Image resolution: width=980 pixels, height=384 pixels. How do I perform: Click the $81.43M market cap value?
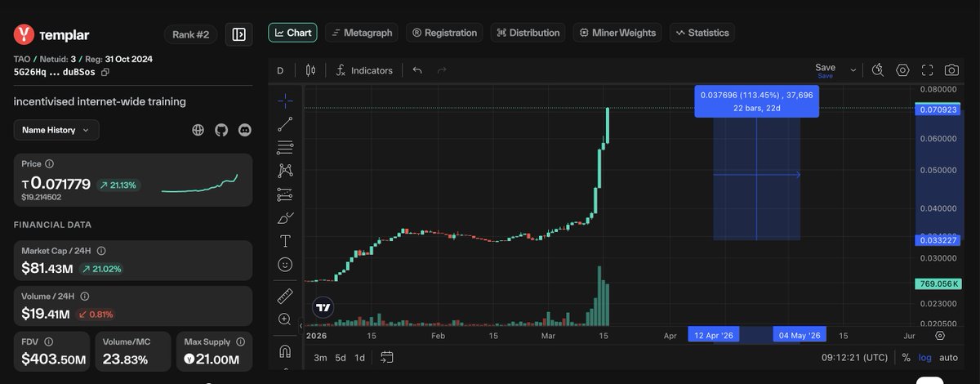(x=46, y=268)
